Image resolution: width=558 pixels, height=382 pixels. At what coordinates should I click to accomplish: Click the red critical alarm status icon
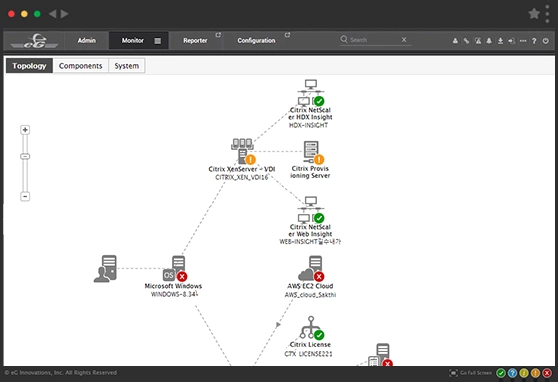pyautogui.click(x=547, y=373)
